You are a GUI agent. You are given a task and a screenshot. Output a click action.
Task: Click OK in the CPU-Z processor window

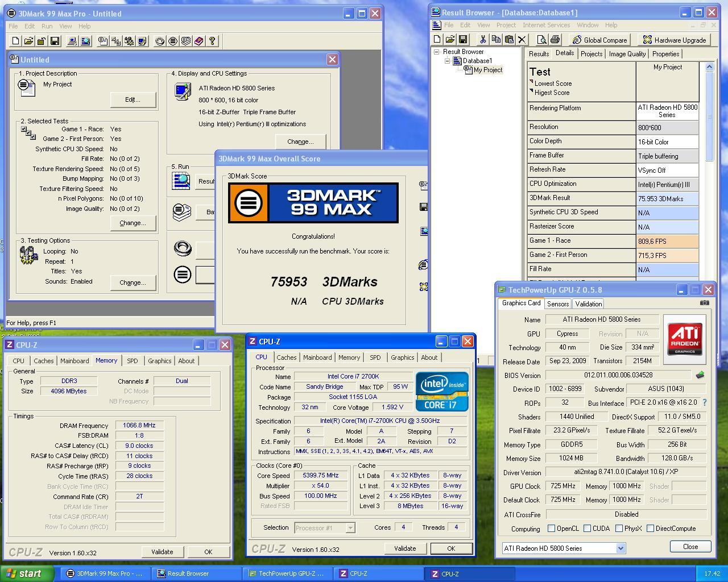(x=451, y=548)
